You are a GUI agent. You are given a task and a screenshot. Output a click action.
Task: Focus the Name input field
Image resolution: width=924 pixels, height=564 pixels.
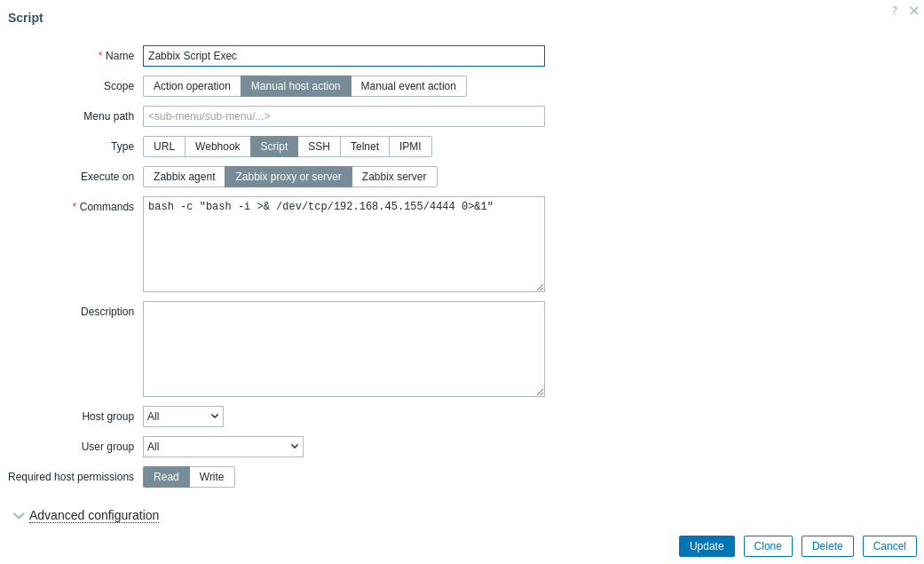click(x=344, y=56)
